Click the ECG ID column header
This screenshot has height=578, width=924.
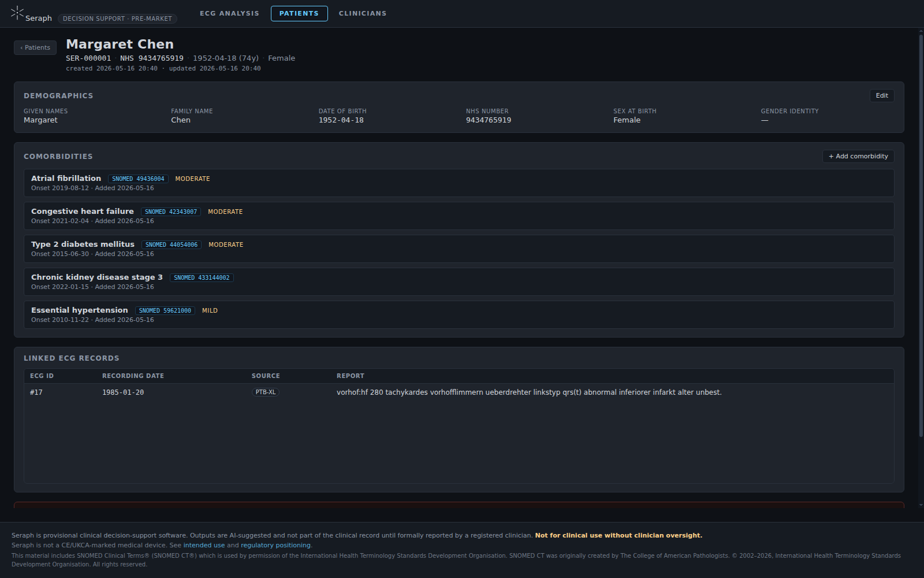(42, 376)
